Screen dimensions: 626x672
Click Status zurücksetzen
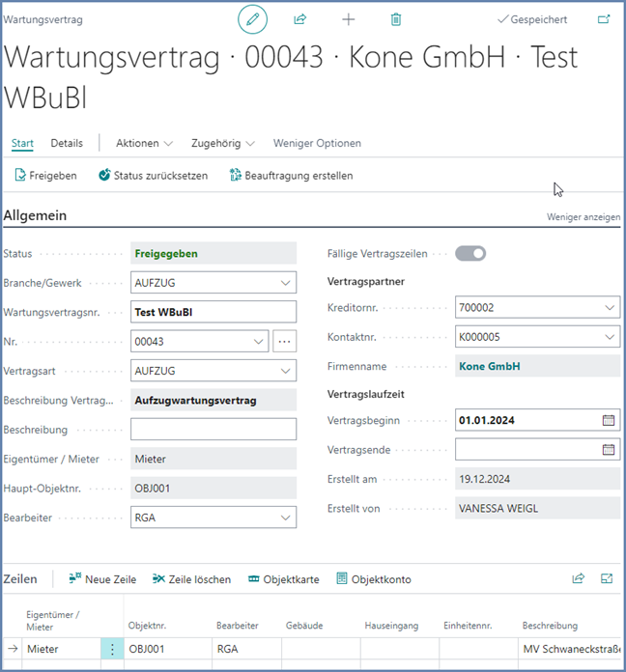[x=153, y=176]
